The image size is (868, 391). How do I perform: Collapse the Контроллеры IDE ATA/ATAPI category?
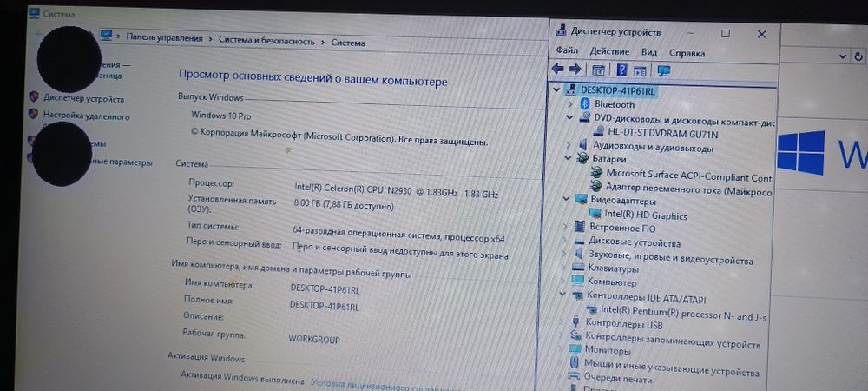tap(563, 295)
